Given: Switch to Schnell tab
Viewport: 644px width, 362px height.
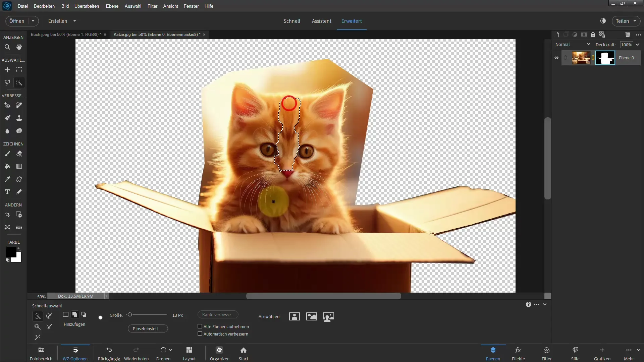Looking at the screenshot, I should click(x=291, y=21).
